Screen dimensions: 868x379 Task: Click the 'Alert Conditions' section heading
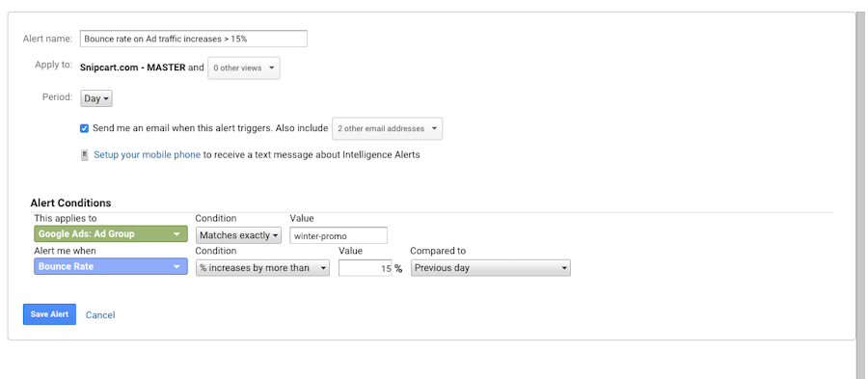70,203
